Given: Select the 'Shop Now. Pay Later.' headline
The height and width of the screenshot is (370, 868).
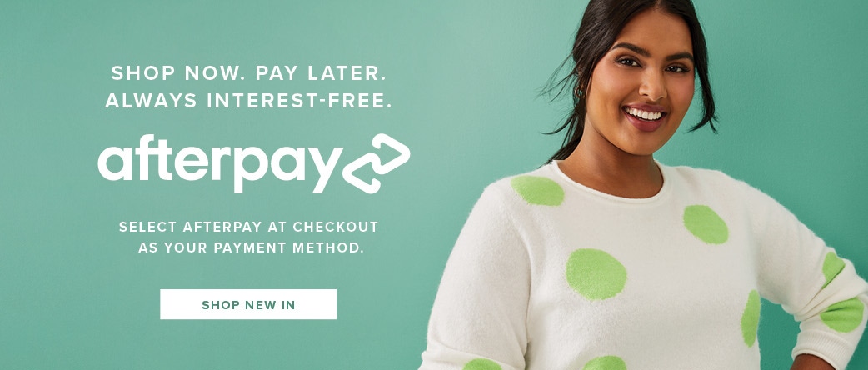Looking at the screenshot, I should coord(248,72).
